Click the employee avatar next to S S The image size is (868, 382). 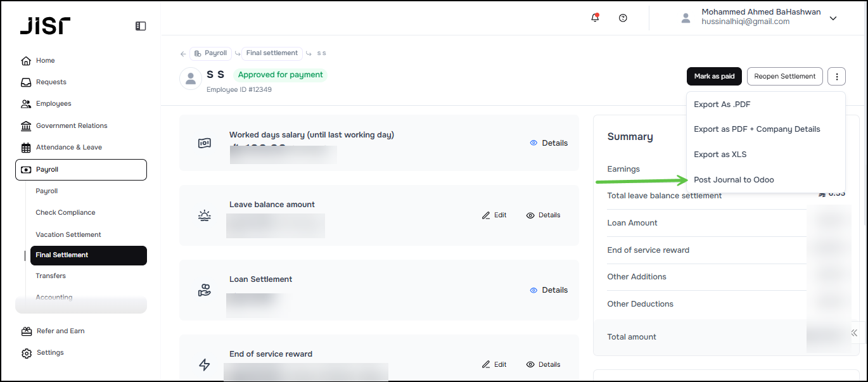tap(191, 79)
